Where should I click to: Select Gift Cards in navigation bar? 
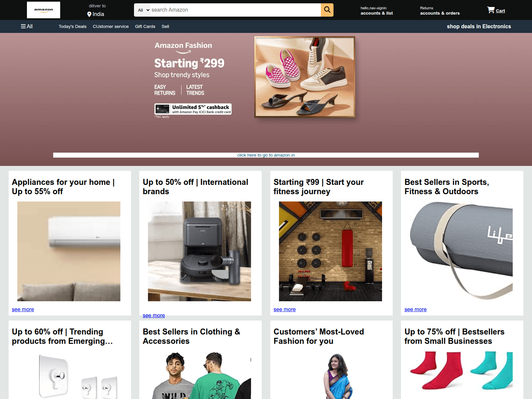[x=145, y=27]
